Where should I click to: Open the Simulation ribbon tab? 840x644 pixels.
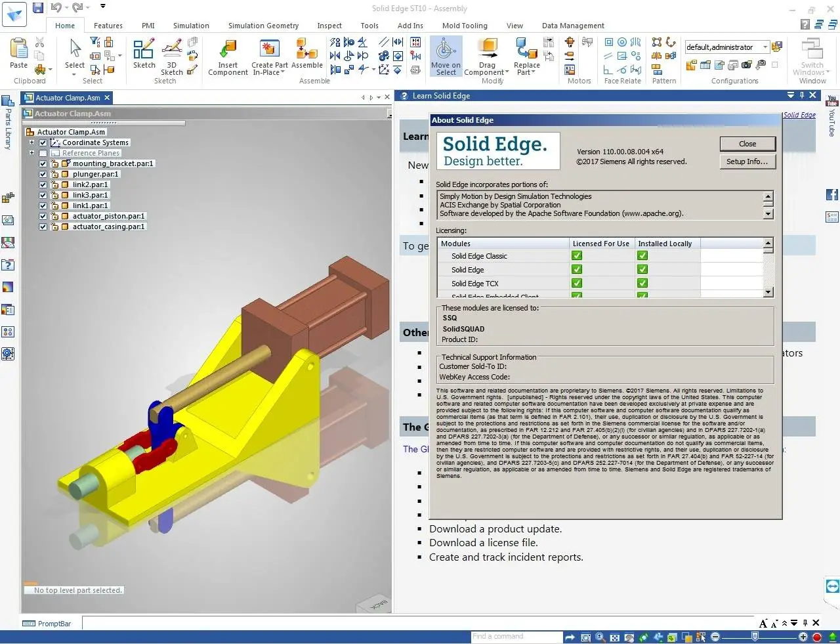pyautogui.click(x=191, y=26)
